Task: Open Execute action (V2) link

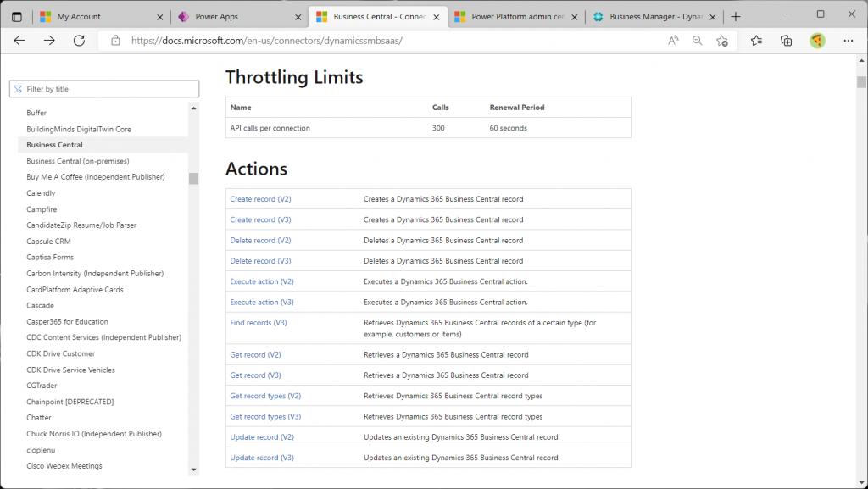Action: coord(262,281)
